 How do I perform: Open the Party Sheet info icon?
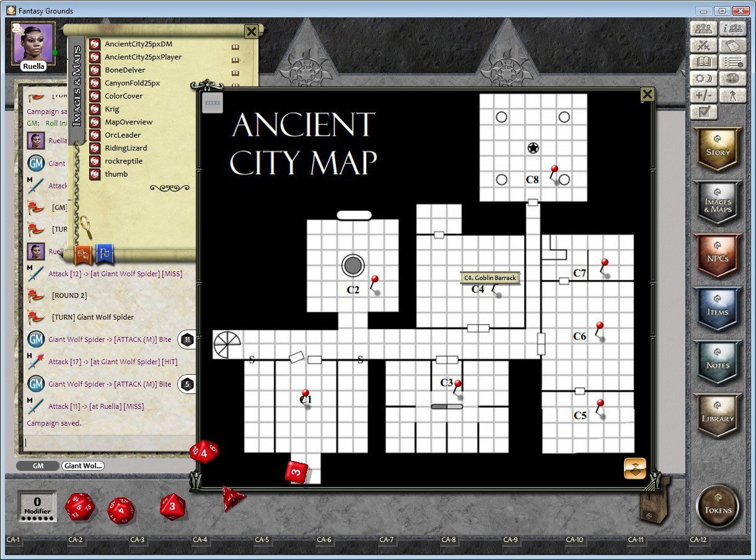733,28
